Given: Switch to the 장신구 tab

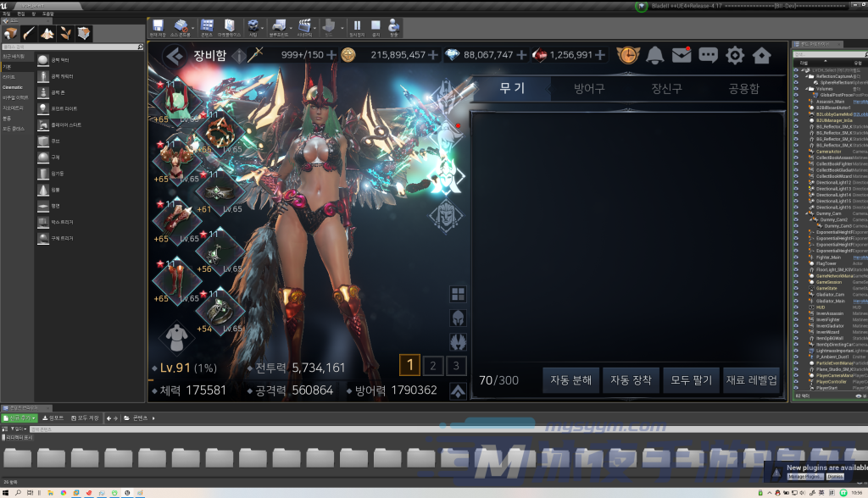Looking at the screenshot, I should (666, 88).
